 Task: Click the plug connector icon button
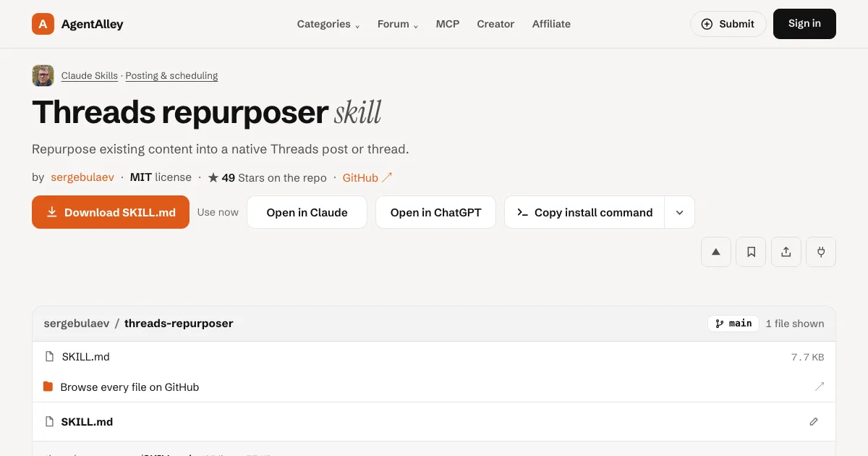[x=821, y=252]
